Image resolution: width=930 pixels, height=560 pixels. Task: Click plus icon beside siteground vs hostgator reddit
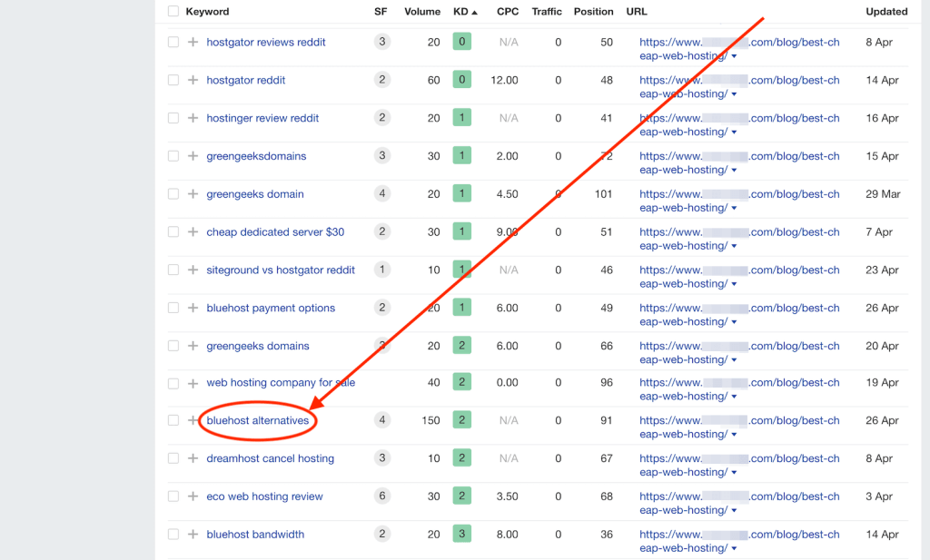click(x=193, y=270)
